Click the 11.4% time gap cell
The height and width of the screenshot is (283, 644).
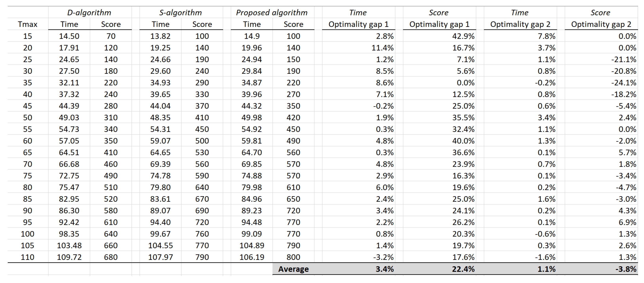coord(382,48)
